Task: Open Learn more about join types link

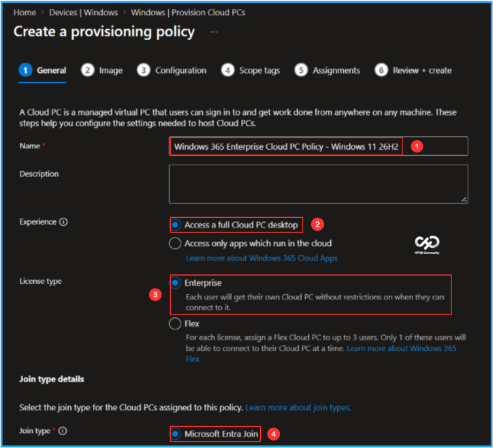Action: tap(298, 407)
